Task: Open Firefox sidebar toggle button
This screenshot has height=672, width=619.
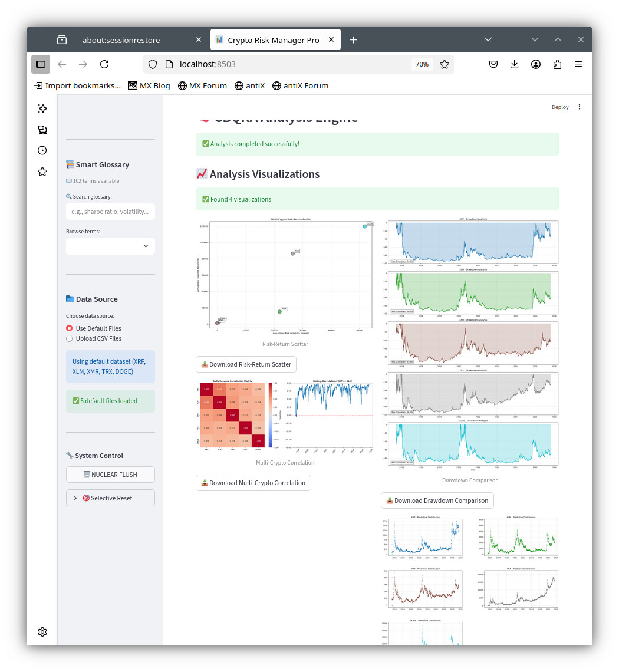Action: click(x=41, y=64)
